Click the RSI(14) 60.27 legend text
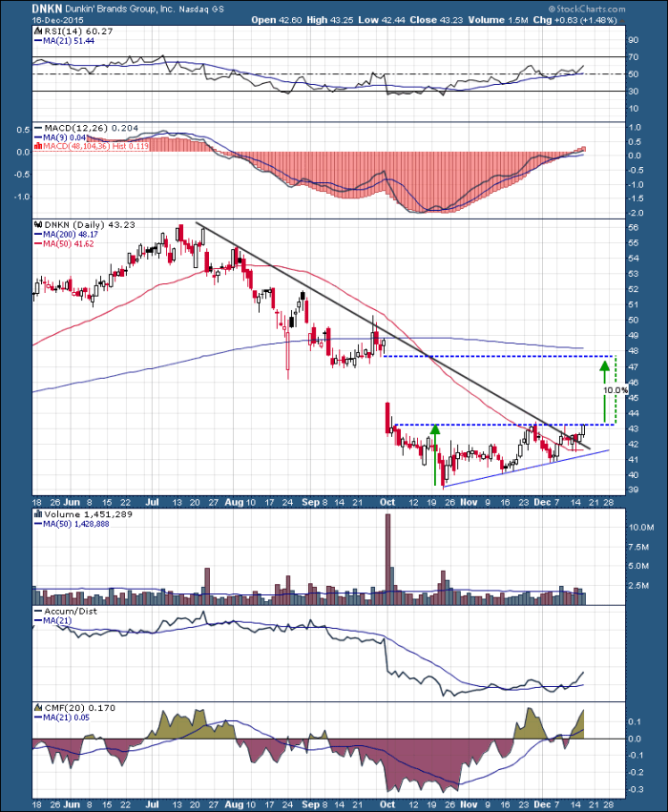668x812 pixels. 78,31
